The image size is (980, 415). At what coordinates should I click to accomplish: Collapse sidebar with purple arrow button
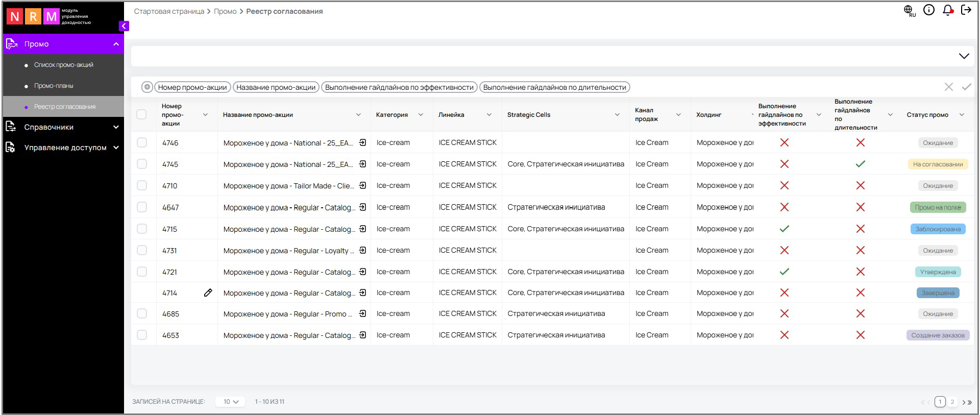[124, 26]
